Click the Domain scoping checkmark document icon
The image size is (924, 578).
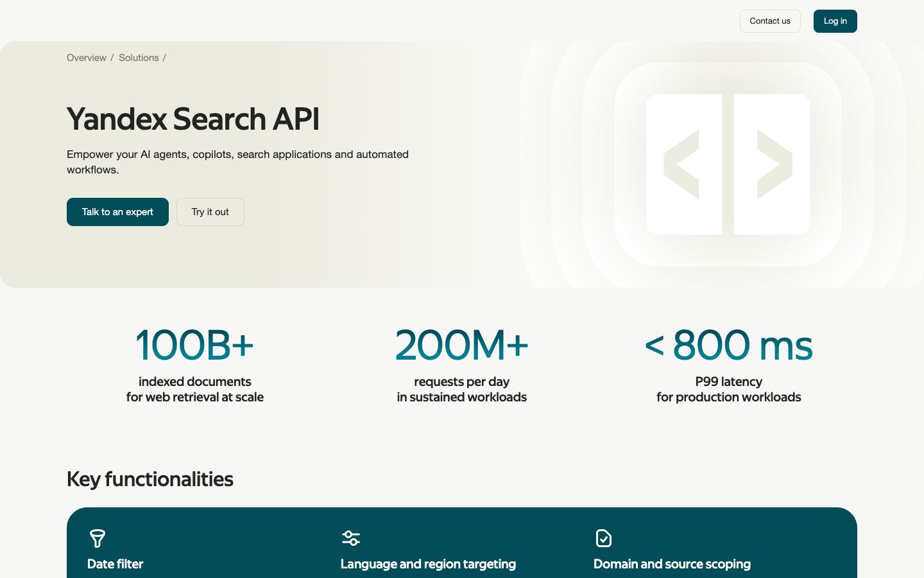[x=604, y=538]
